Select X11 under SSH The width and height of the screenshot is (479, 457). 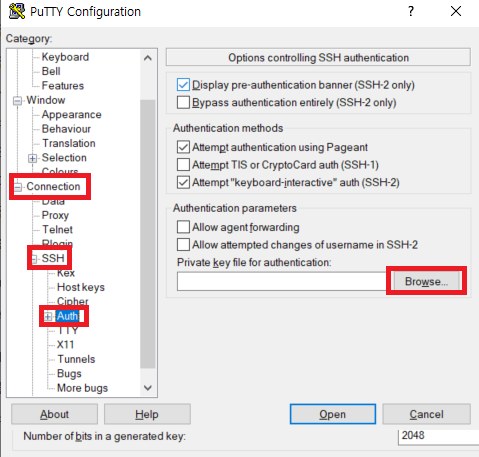tap(65, 345)
